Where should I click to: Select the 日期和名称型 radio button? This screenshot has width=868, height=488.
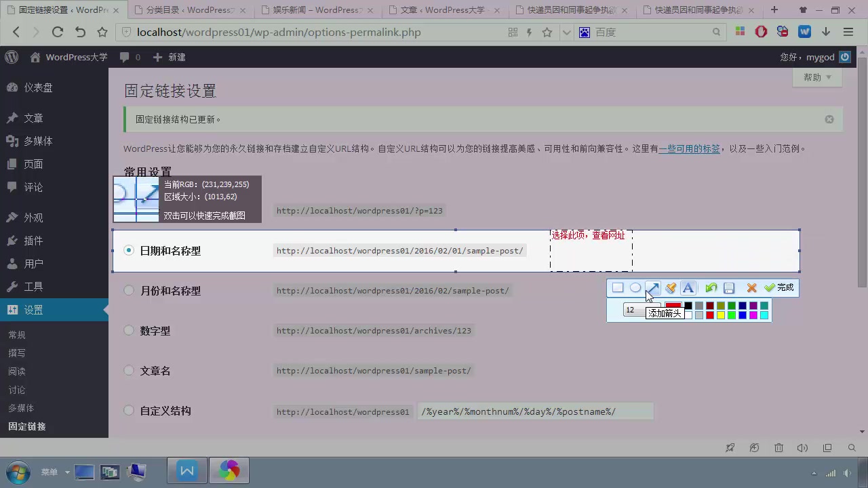129,251
